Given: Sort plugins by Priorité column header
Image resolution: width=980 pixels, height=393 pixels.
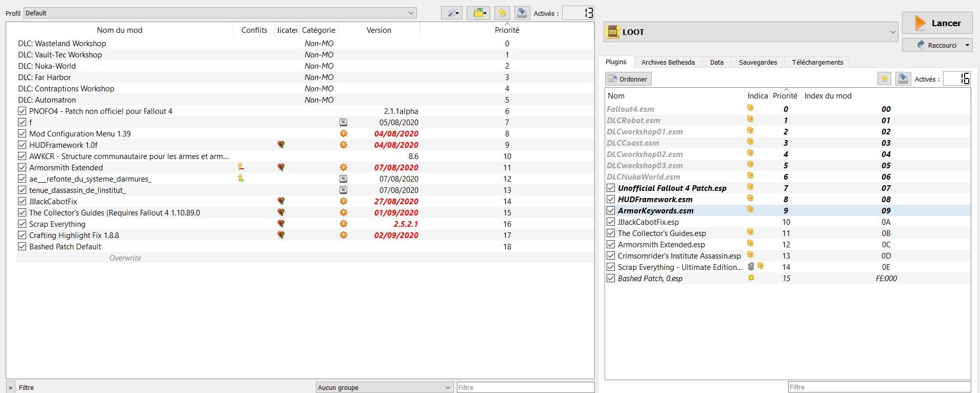Looking at the screenshot, I should (x=785, y=95).
